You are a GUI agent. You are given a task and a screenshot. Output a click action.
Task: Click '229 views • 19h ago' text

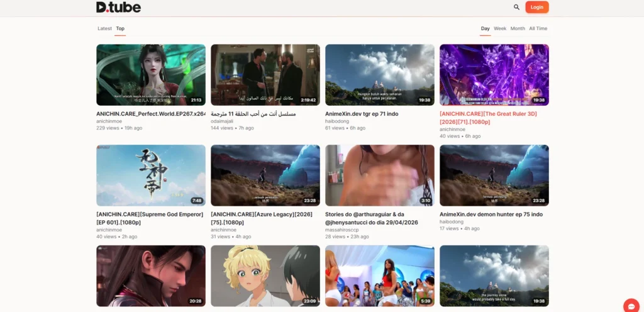(119, 128)
